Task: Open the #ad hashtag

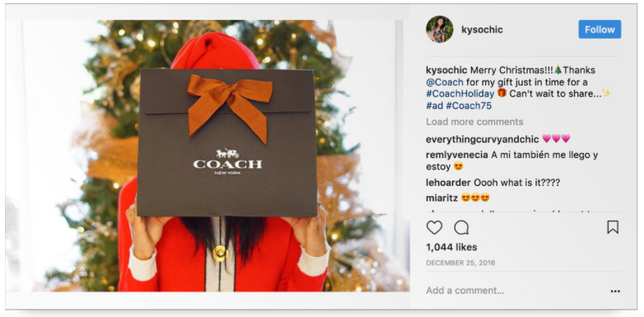Action: [x=434, y=105]
